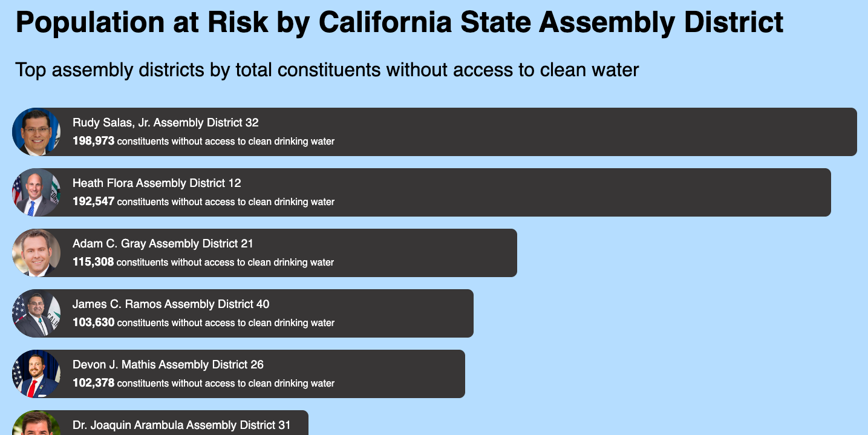868x435 pixels.
Task: Select the Assembly District 40 bar
Action: (x=243, y=313)
